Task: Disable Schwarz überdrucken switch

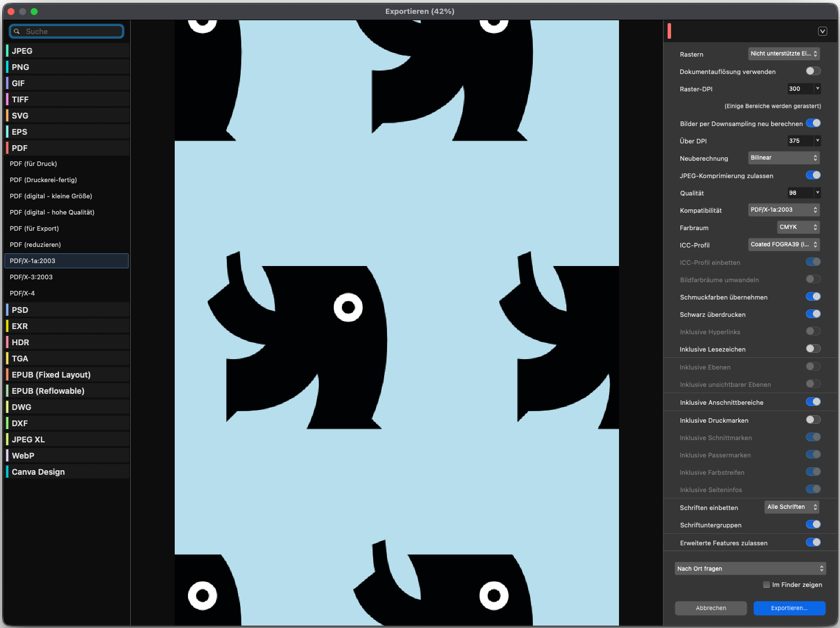Action: click(813, 314)
